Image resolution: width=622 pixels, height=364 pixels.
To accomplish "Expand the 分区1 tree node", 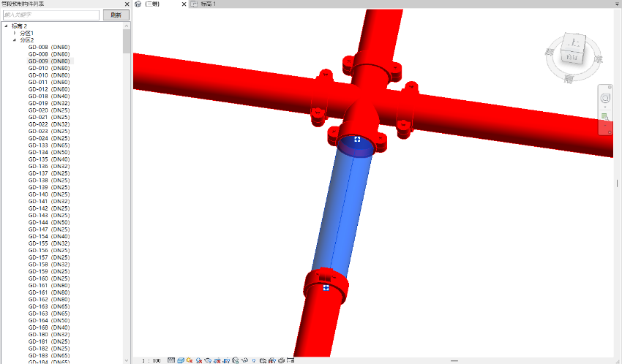I will coord(14,33).
